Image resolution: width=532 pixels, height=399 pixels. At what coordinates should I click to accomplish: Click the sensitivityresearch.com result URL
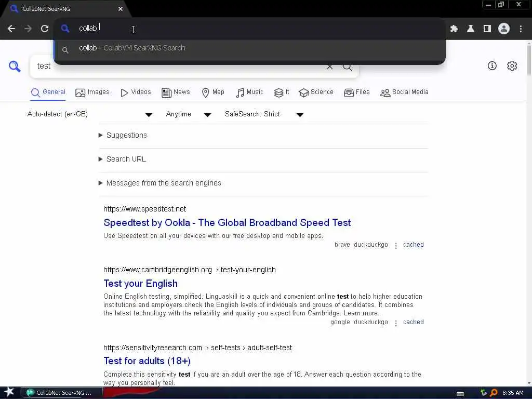coord(197,348)
